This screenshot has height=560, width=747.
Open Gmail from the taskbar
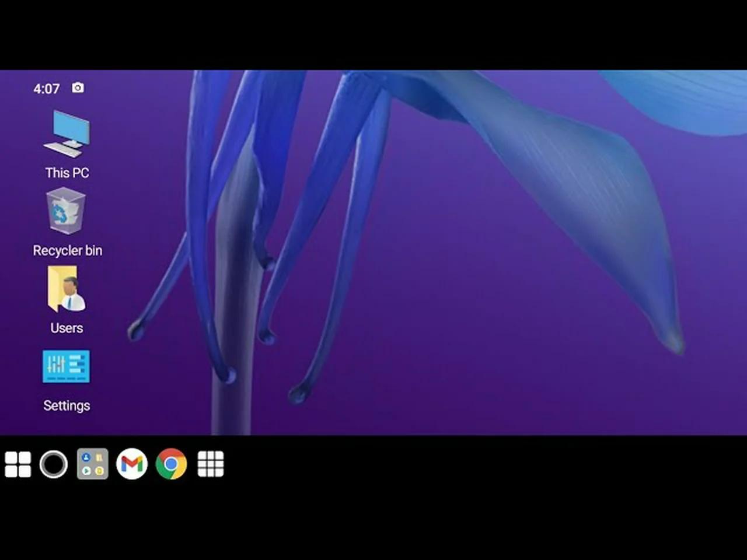[x=132, y=464]
